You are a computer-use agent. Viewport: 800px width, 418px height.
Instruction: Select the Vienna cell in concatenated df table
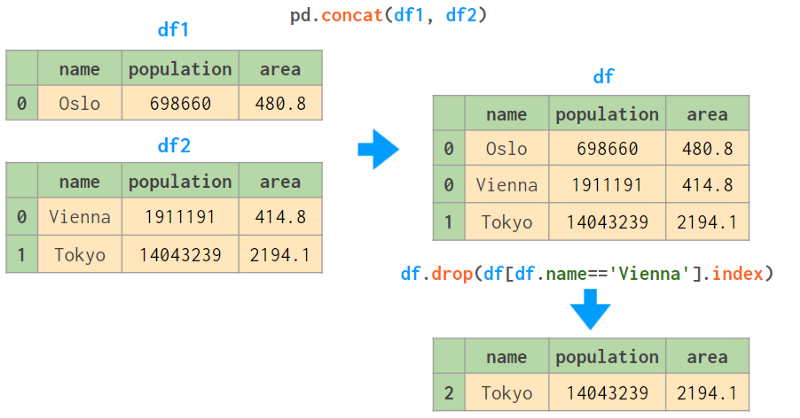(507, 185)
